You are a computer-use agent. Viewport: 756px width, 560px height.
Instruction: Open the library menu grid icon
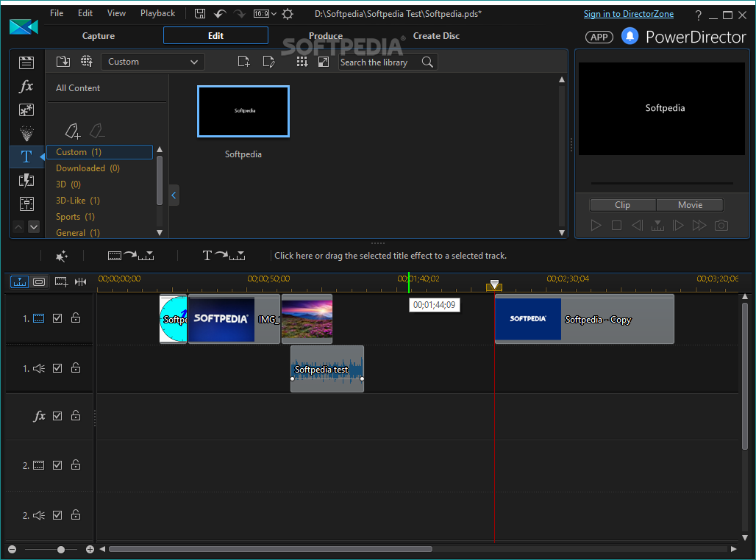[x=302, y=62]
